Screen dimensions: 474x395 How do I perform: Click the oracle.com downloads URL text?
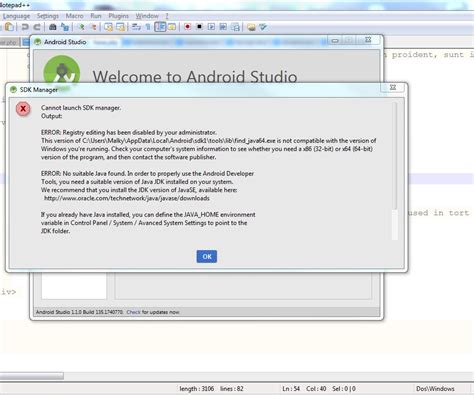coord(127,198)
